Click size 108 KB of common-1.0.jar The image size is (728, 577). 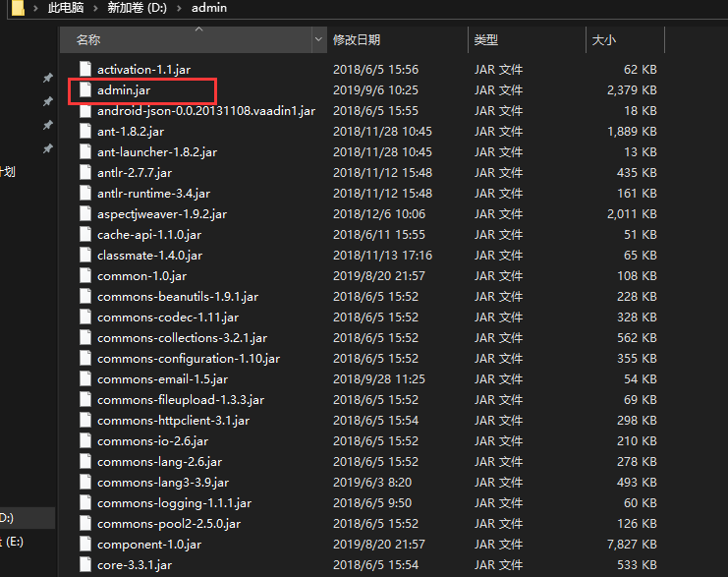(x=637, y=276)
